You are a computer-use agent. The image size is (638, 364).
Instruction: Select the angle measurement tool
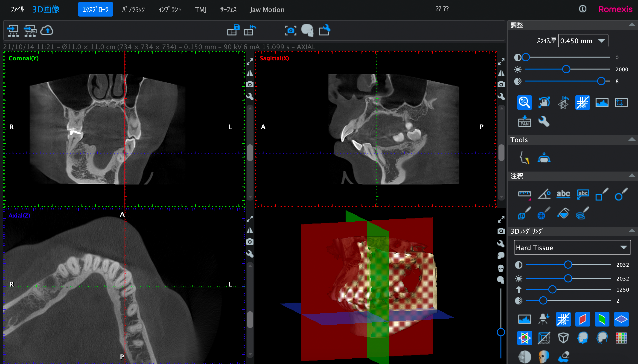coord(544,194)
